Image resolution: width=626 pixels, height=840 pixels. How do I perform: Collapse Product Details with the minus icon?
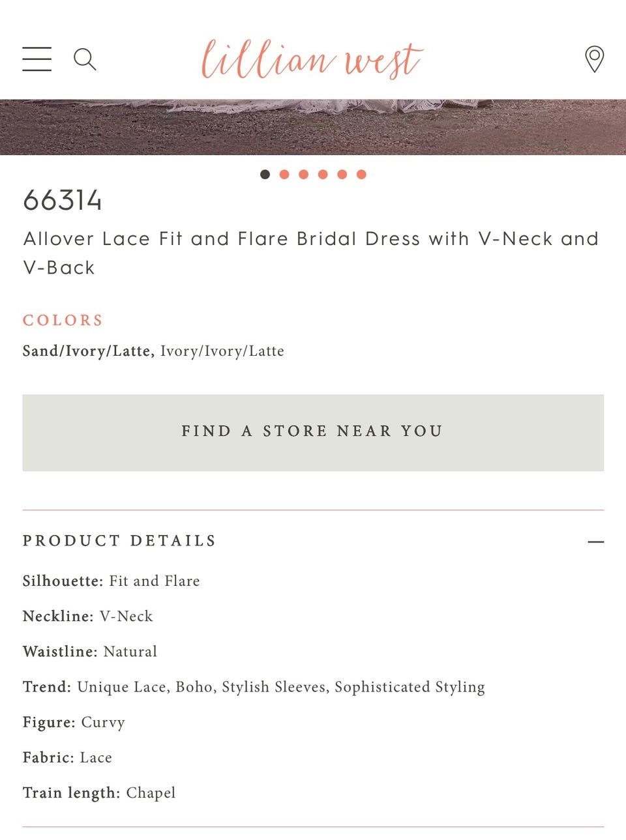pyautogui.click(x=595, y=542)
